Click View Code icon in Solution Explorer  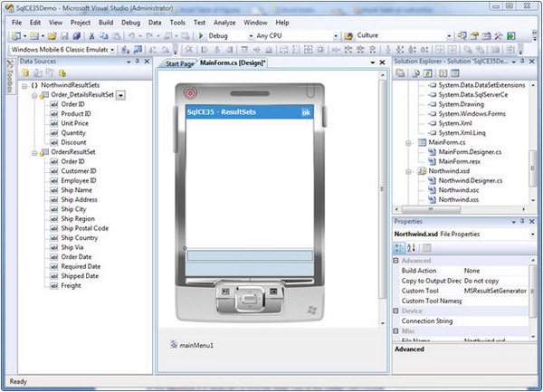tap(443, 73)
